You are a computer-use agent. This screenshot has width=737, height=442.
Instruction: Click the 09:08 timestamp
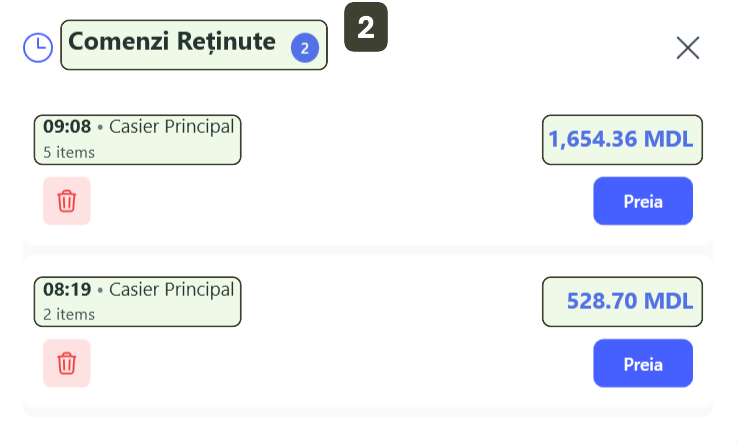(x=67, y=127)
